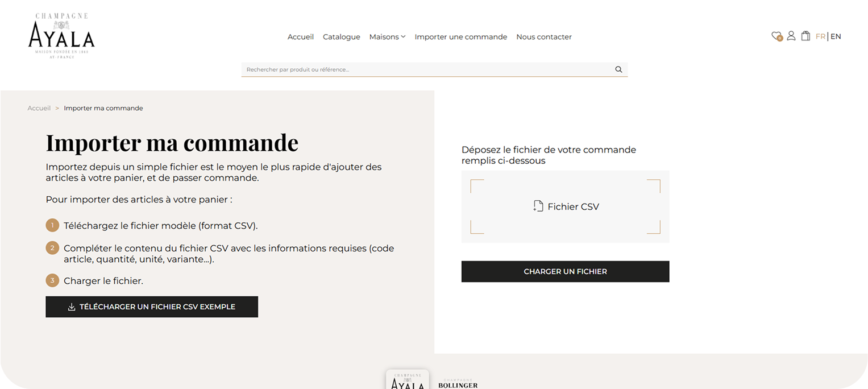Click the Accueil breadcrumb link
Viewport: 868px width, 389px height.
[39, 108]
